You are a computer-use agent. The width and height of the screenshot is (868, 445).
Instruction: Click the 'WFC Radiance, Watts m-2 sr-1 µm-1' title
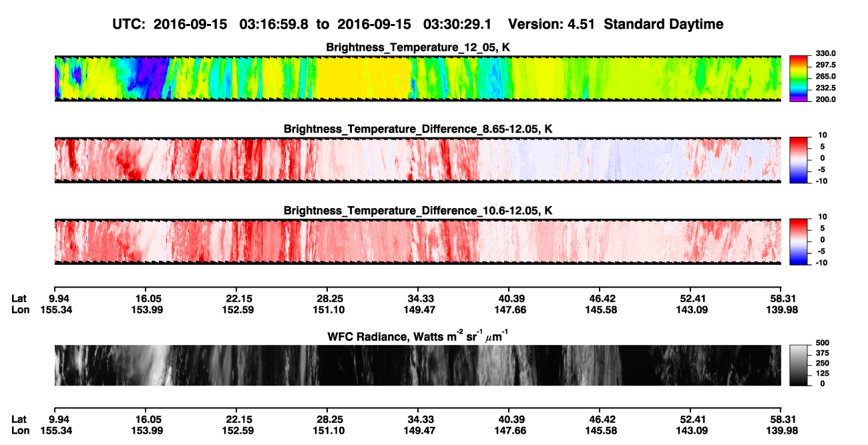pos(418,336)
